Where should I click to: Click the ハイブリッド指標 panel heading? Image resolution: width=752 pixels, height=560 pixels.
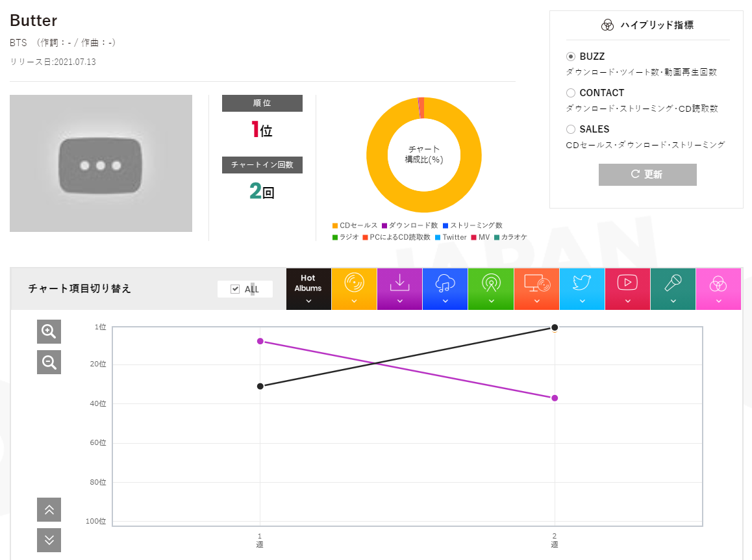pyautogui.click(x=657, y=25)
